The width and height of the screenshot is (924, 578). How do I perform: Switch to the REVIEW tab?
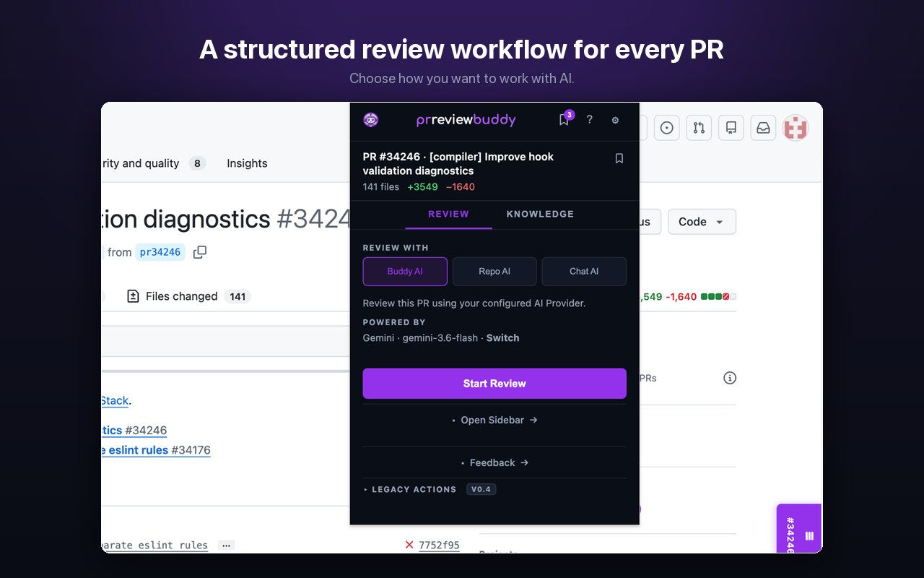point(448,214)
